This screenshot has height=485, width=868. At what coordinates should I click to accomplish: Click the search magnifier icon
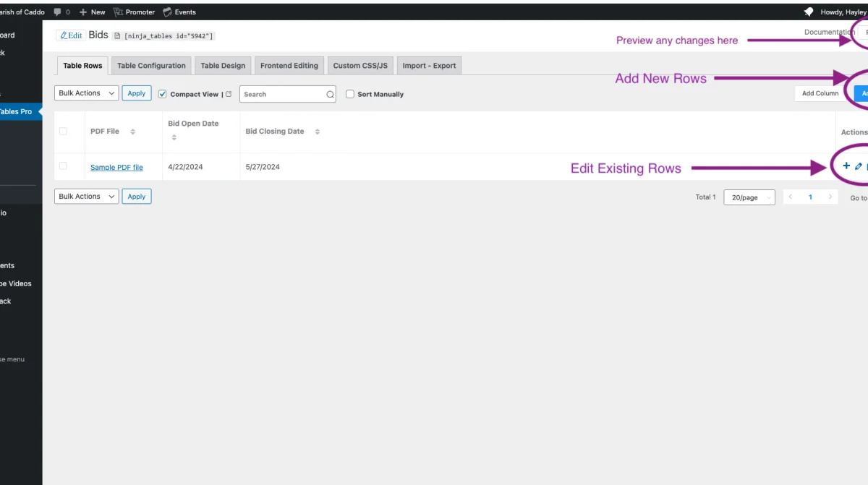click(330, 94)
